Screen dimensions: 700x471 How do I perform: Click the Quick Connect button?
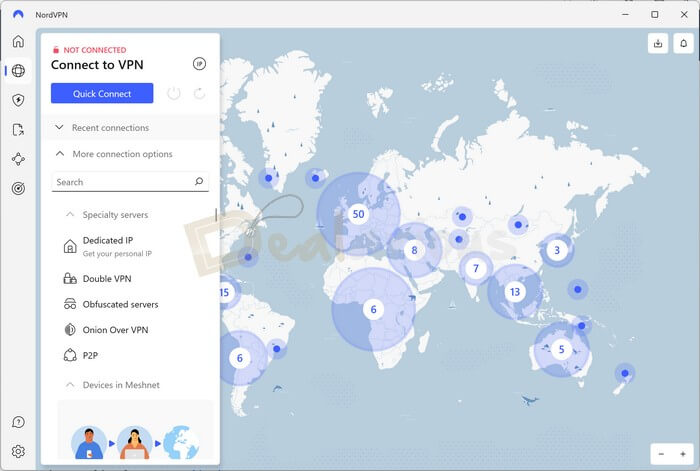coord(102,93)
